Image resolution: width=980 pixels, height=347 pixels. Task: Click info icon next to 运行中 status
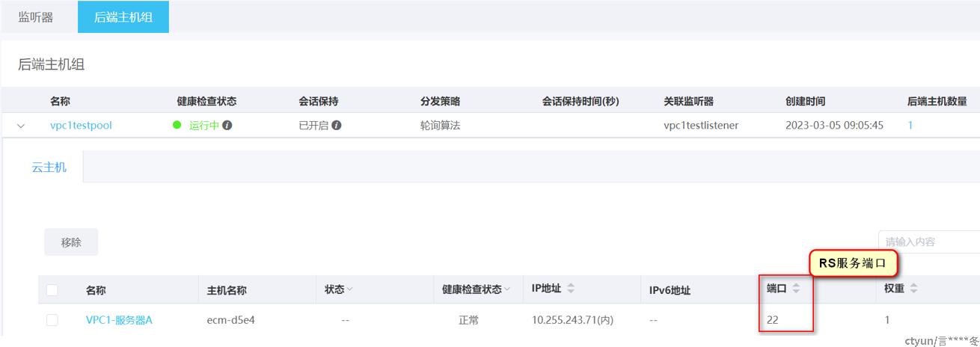(x=227, y=126)
